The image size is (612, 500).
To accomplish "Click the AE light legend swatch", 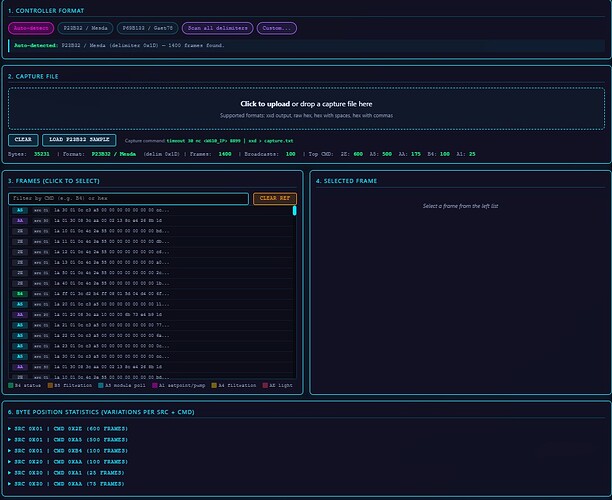I will coord(265,386).
